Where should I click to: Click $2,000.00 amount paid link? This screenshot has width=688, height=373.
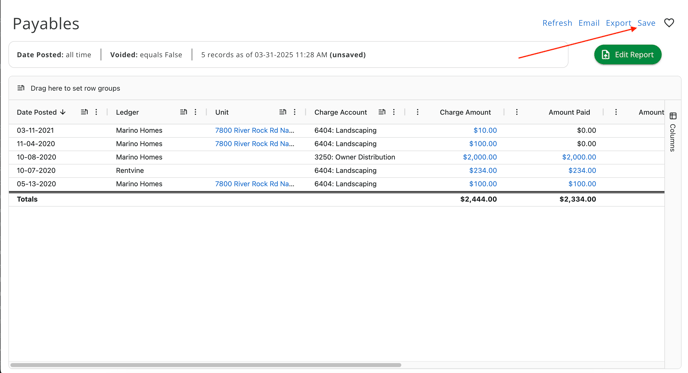click(x=579, y=157)
